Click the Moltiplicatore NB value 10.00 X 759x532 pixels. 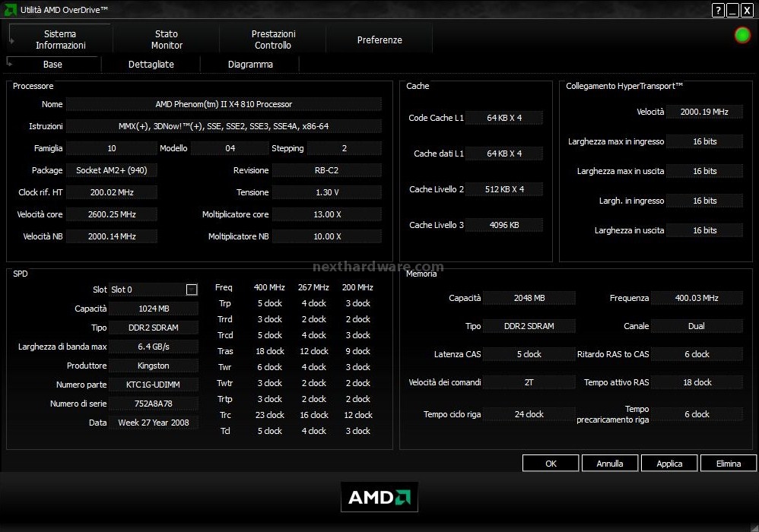(327, 236)
